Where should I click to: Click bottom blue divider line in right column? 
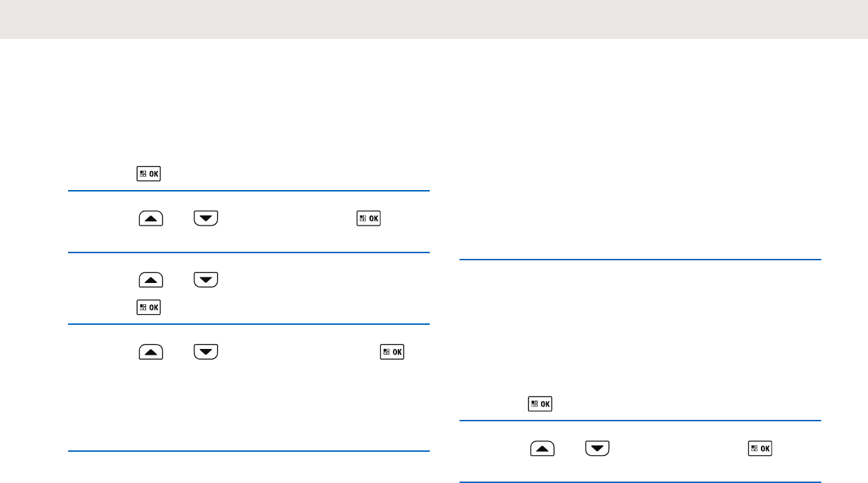640,482
